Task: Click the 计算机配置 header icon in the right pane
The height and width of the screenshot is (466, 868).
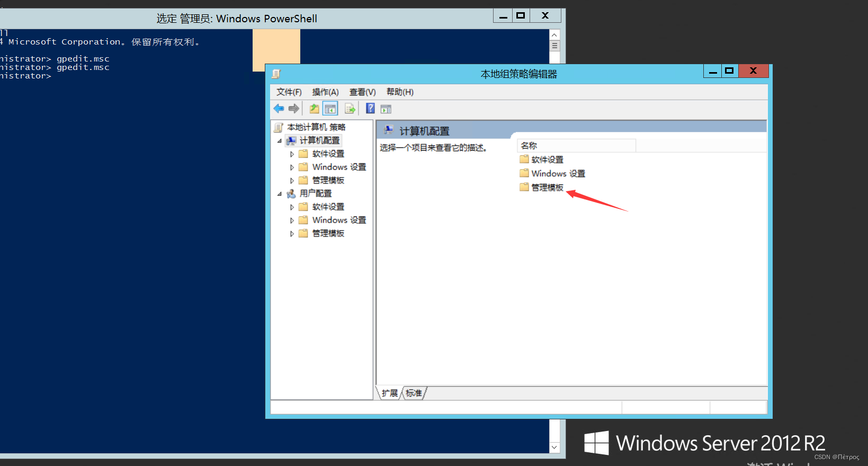Action: tap(389, 130)
